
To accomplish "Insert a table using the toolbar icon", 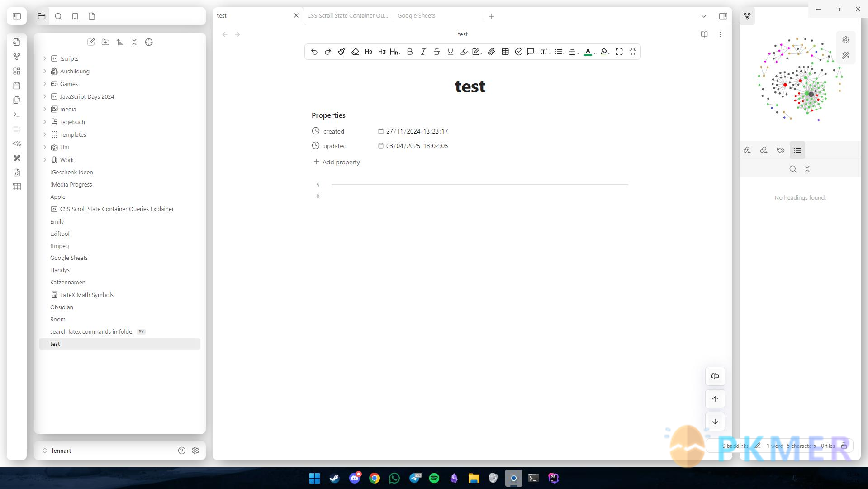I will click(505, 52).
